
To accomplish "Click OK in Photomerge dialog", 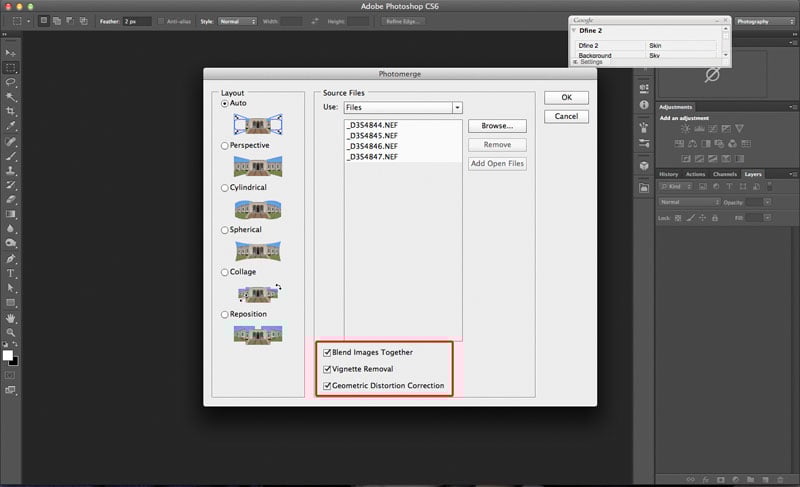I will (566, 97).
